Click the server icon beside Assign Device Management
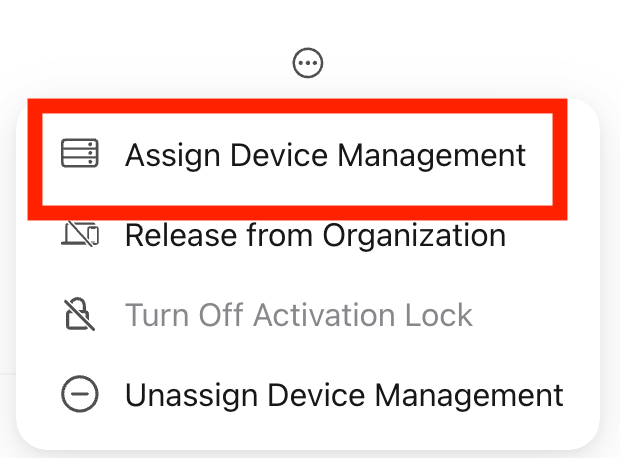The width and height of the screenshot is (620, 458). click(79, 155)
